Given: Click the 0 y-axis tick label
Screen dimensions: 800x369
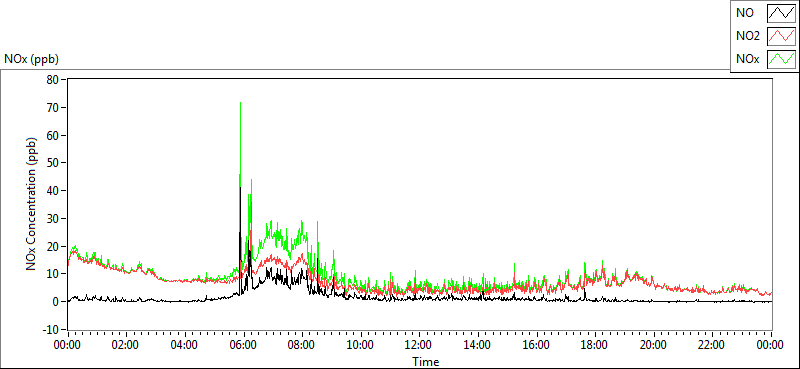Looking at the screenshot, I should (57, 302).
